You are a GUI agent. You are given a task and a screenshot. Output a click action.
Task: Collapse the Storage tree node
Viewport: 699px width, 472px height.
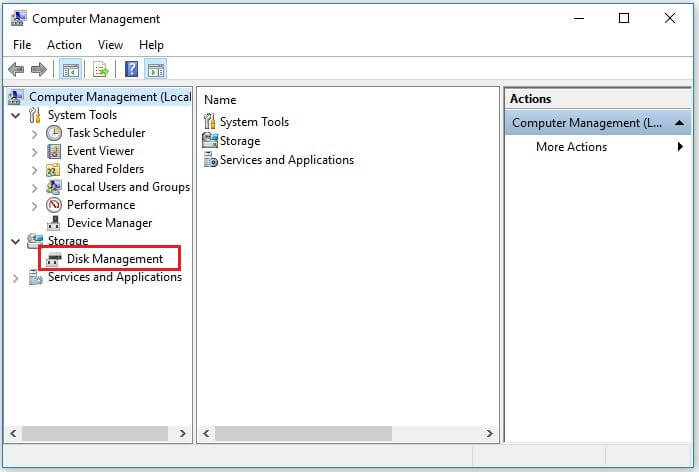[x=16, y=241]
